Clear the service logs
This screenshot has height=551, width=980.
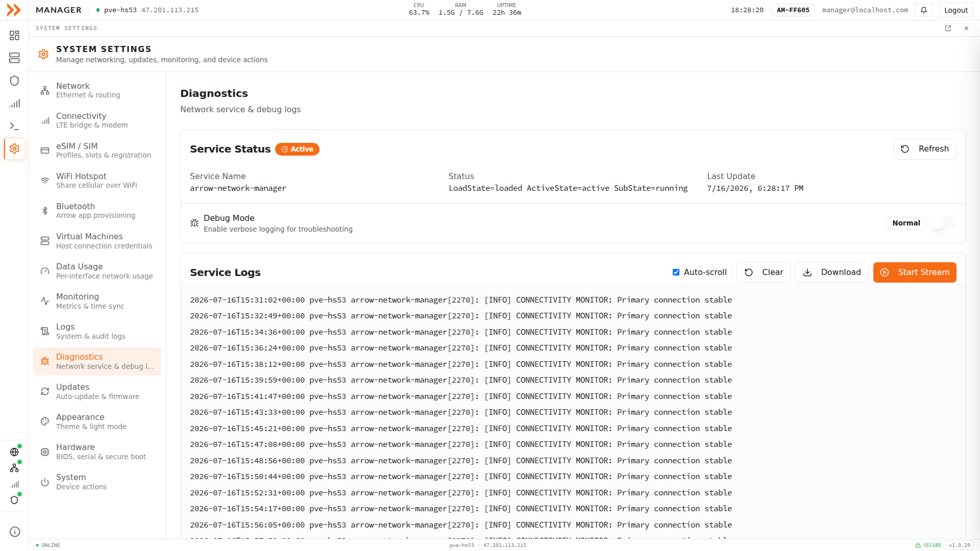point(764,272)
